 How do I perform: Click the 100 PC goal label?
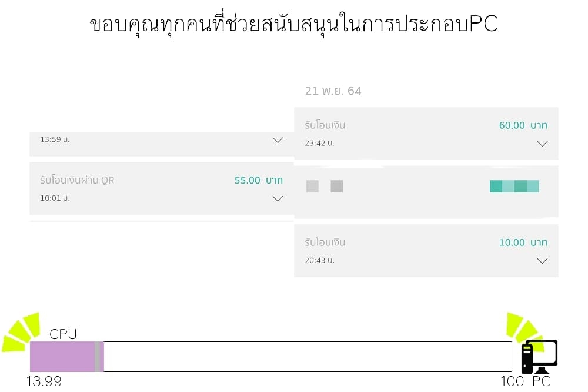[x=525, y=381]
